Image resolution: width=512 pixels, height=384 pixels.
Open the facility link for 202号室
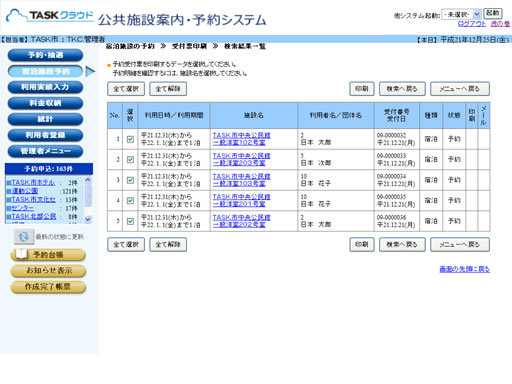point(242,221)
